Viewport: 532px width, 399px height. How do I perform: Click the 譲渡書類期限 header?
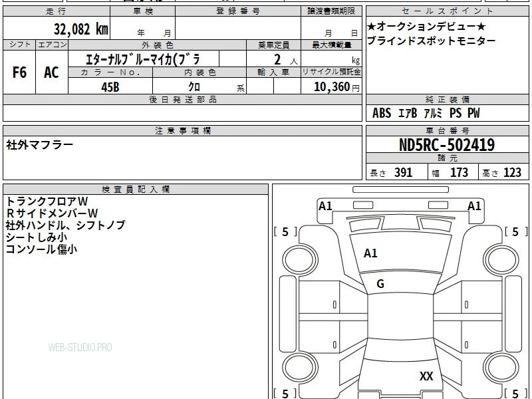point(331,11)
